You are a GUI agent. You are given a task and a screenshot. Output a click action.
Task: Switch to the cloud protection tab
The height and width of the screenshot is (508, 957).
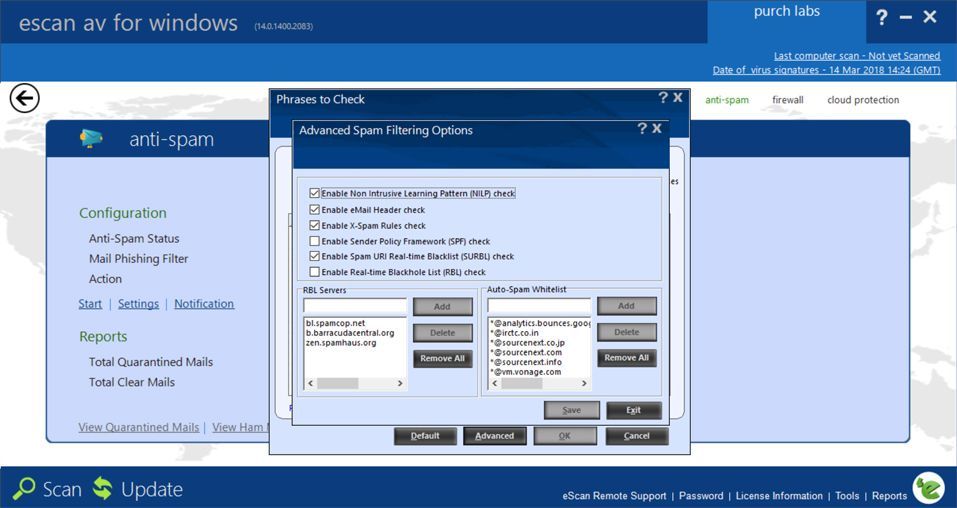(863, 100)
